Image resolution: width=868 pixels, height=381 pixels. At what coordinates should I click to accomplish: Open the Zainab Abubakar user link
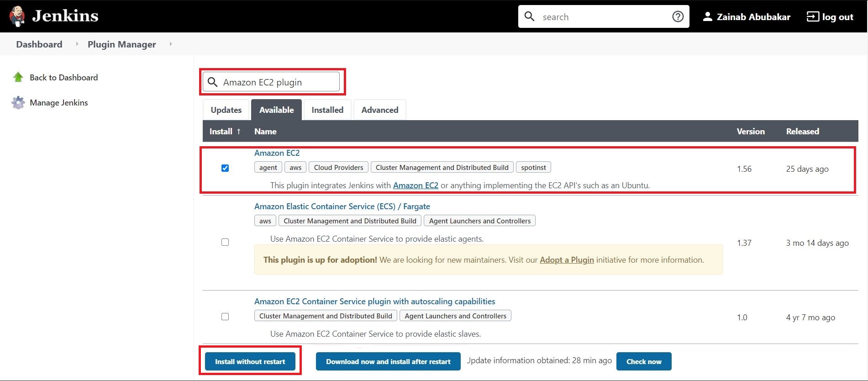coord(753,17)
